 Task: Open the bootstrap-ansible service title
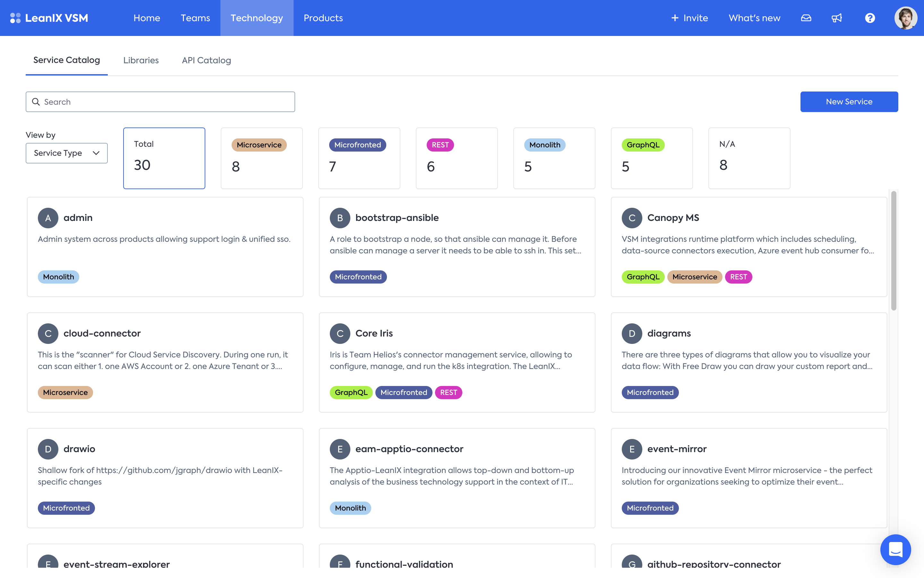pyautogui.click(x=397, y=218)
